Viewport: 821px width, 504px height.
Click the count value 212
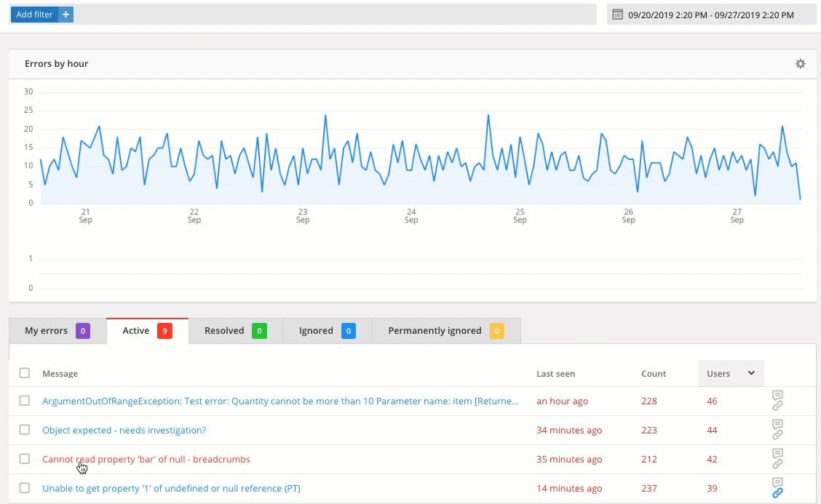click(649, 459)
